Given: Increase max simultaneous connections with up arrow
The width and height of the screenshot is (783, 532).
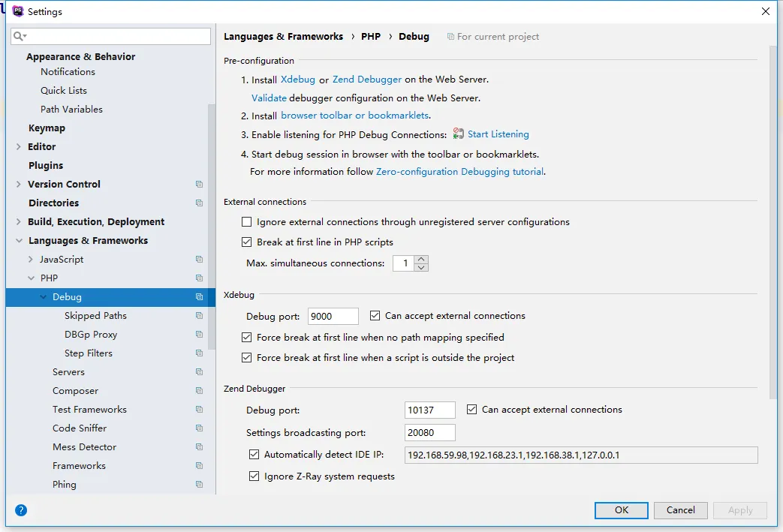Looking at the screenshot, I should pos(421,260).
